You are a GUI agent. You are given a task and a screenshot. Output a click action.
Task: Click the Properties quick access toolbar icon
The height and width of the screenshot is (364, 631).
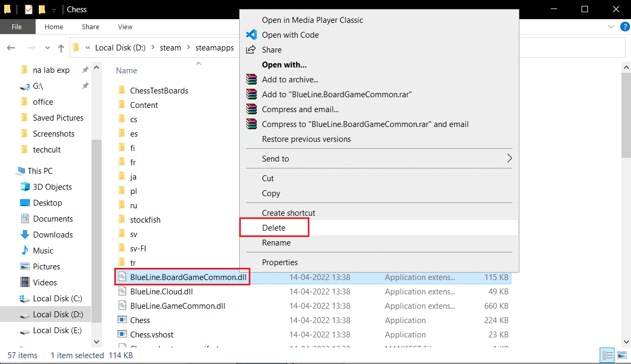[x=29, y=9]
